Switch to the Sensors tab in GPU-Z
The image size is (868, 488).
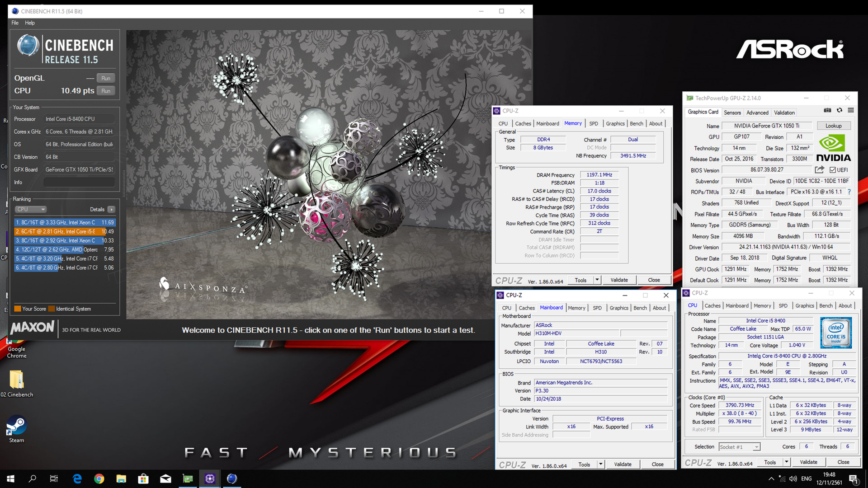[x=732, y=113]
